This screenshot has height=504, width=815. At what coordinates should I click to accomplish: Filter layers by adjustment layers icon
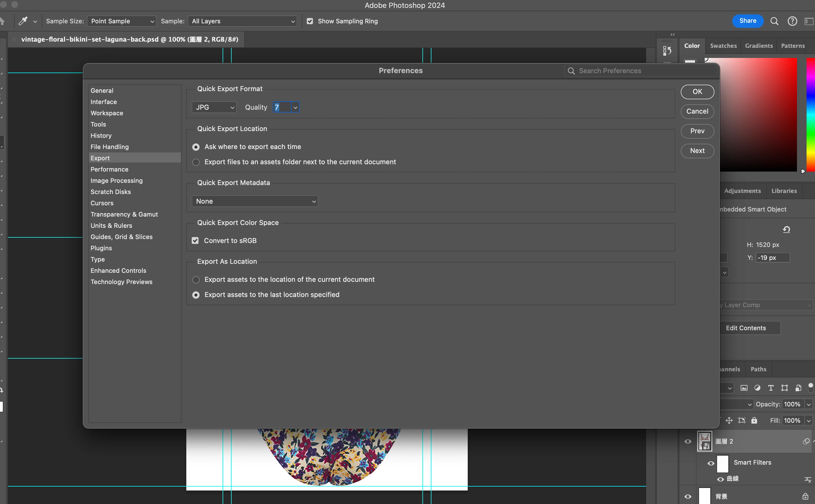[x=757, y=388]
